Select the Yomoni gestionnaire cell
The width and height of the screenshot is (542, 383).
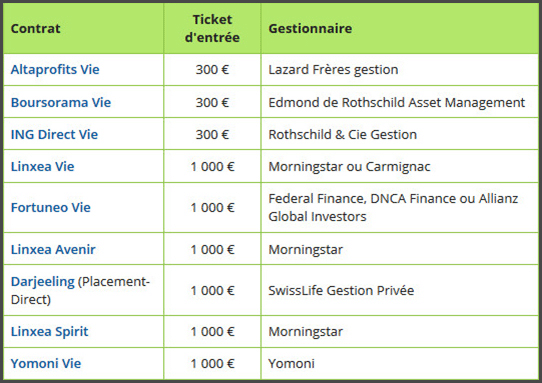[x=400, y=364]
